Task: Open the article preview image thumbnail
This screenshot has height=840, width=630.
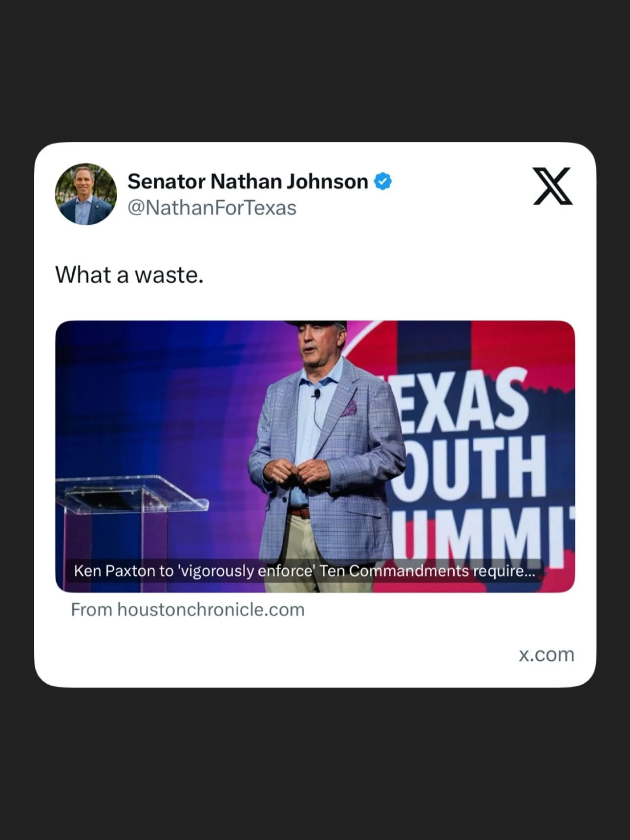Action: [315, 456]
